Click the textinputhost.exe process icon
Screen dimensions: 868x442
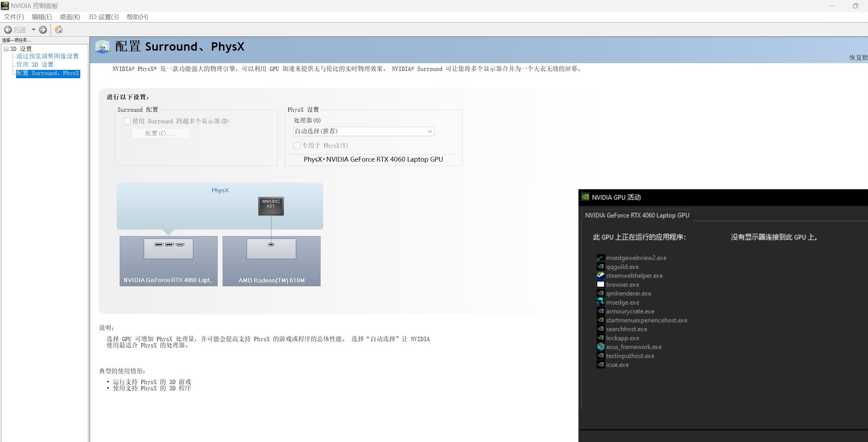pyautogui.click(x=600, y=356)
